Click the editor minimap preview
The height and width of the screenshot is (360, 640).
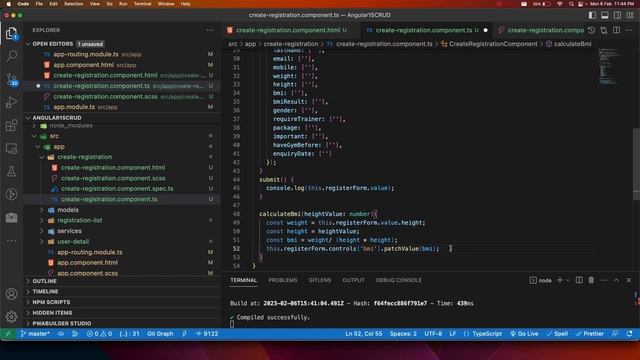pyautogui.click(x=609, y=67)
